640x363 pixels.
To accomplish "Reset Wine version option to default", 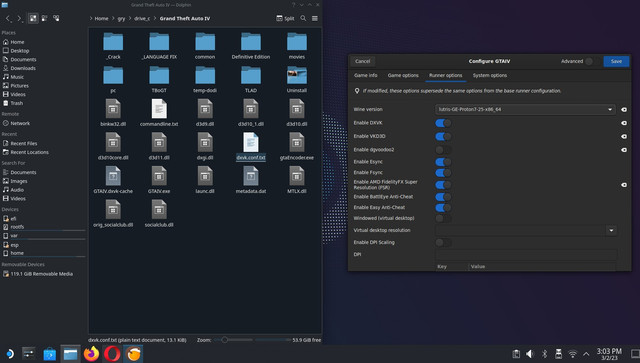I will pyautogui.click(x=624, y=109).
